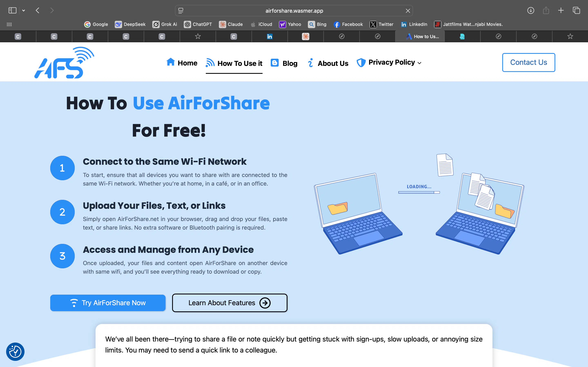The image size is (588, 367).
Task: Click the Share icon in toolbar
Action: 546,10
